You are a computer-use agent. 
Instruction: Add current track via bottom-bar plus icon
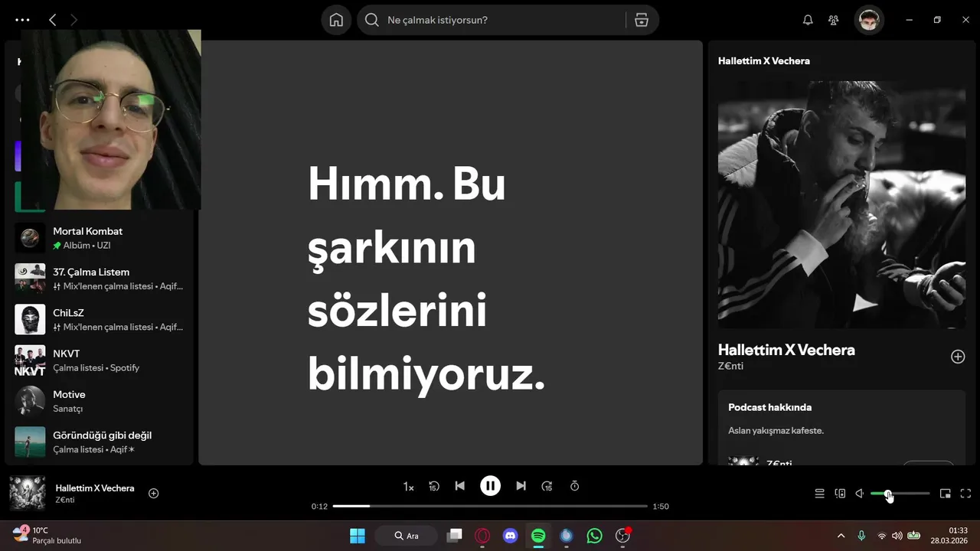153,494
